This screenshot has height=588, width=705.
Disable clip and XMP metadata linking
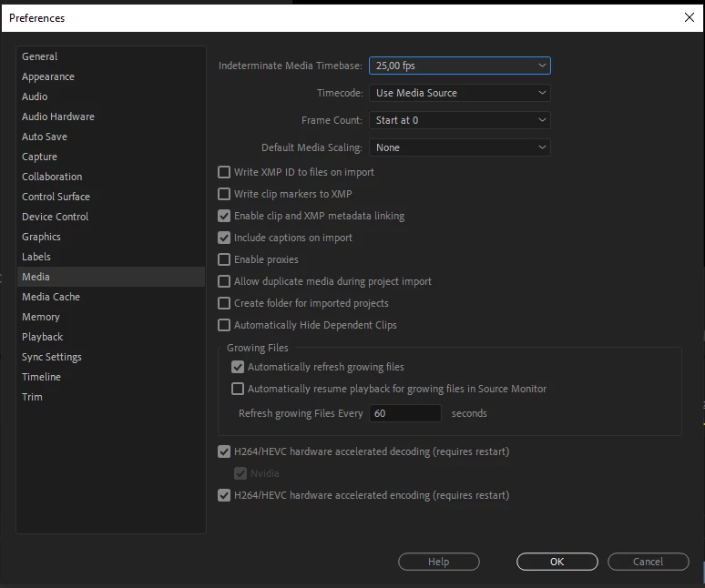pos(224,216)
